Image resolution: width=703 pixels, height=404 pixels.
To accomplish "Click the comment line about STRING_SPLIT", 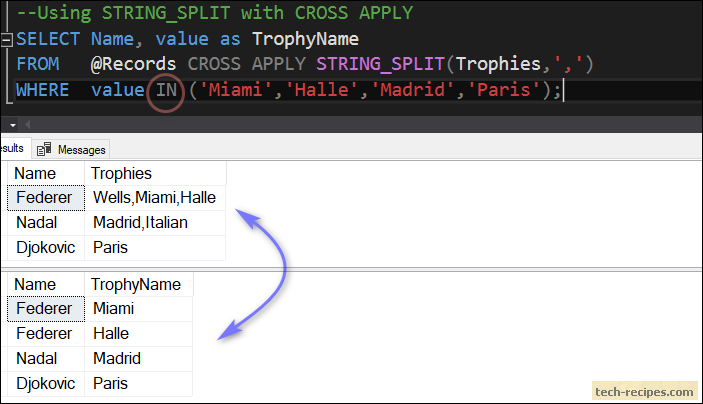I will (x=215, y=13).
